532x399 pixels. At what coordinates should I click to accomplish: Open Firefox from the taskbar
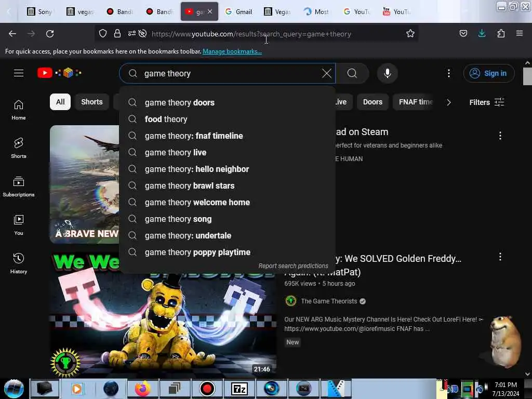[x=142, y=389]
